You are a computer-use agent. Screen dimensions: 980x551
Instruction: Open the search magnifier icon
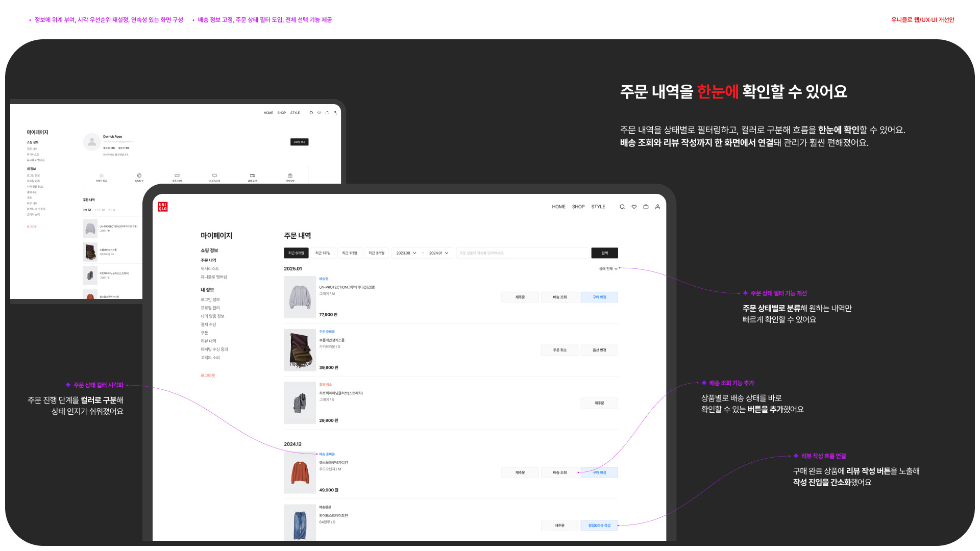pos(622,207)
